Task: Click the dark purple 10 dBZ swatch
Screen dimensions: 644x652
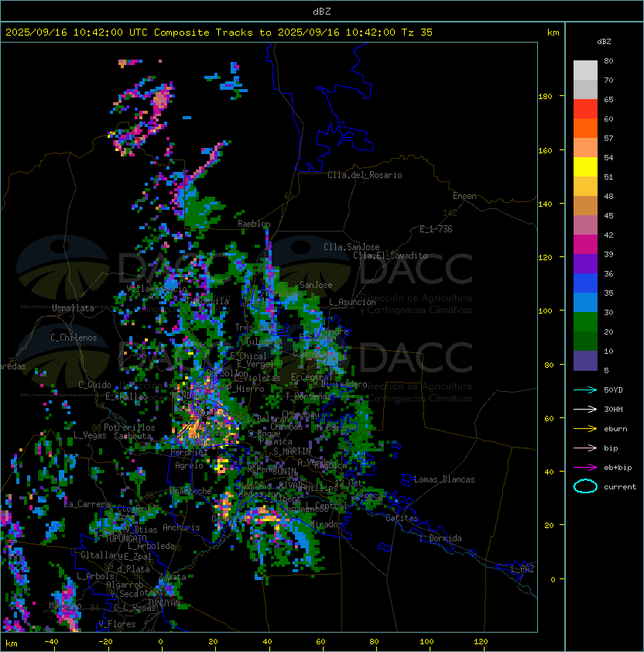Action: pyautogui.click(x=585, y=361)
